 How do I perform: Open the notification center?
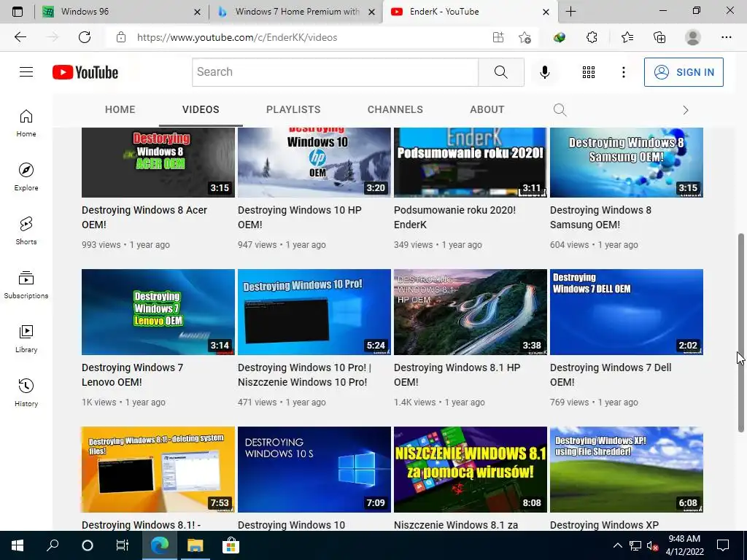point(723,545)
